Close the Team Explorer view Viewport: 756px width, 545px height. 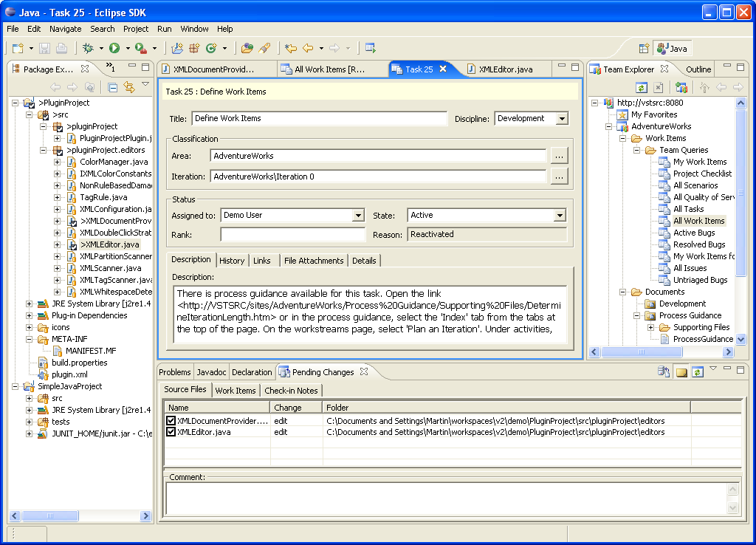point(664,69)
